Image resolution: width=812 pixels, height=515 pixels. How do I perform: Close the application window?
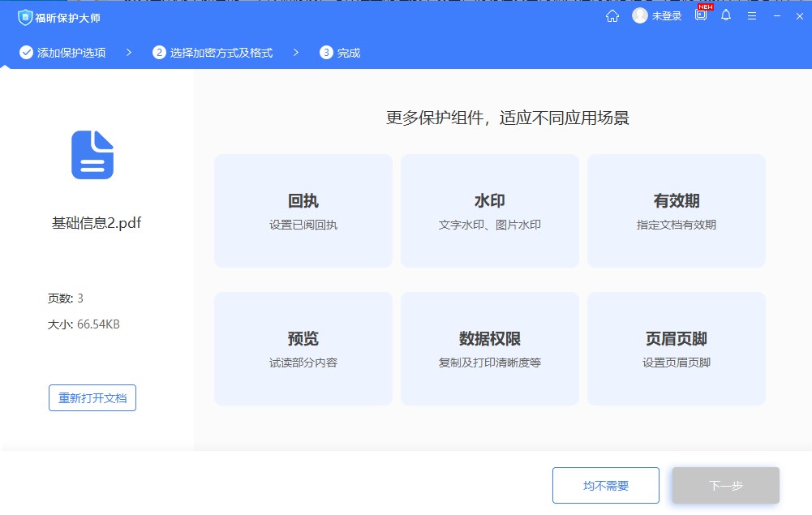[x=800, y=16]
